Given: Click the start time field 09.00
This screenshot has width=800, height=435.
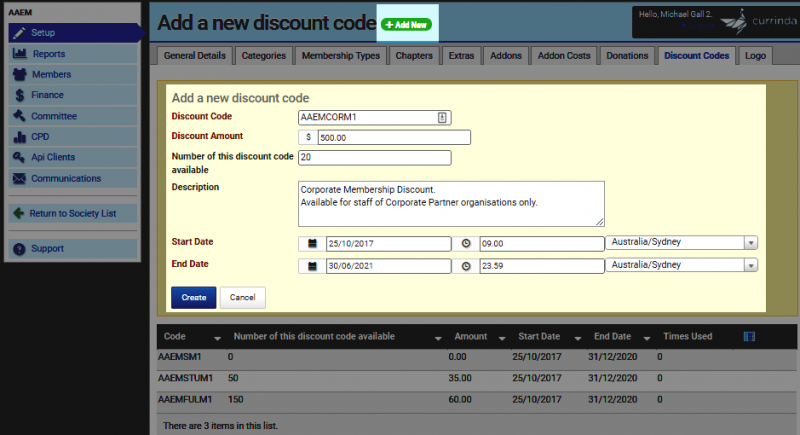Looking at the screenshot, I should point(542,244).
